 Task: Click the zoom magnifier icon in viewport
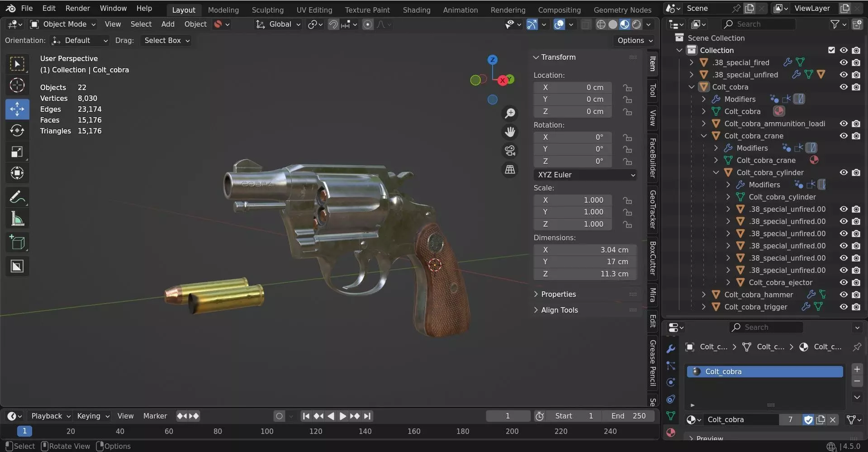pyautogui.click(x=510, y=113)
